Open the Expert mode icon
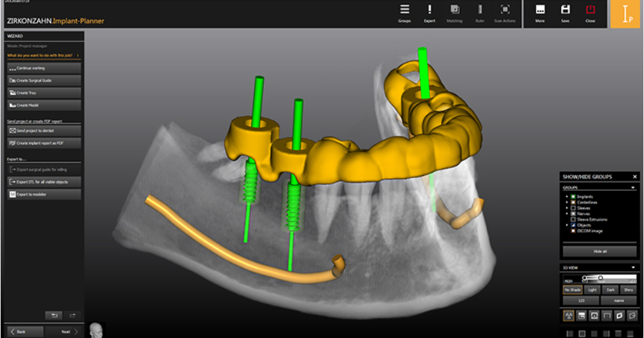 (x=429, y=10)
